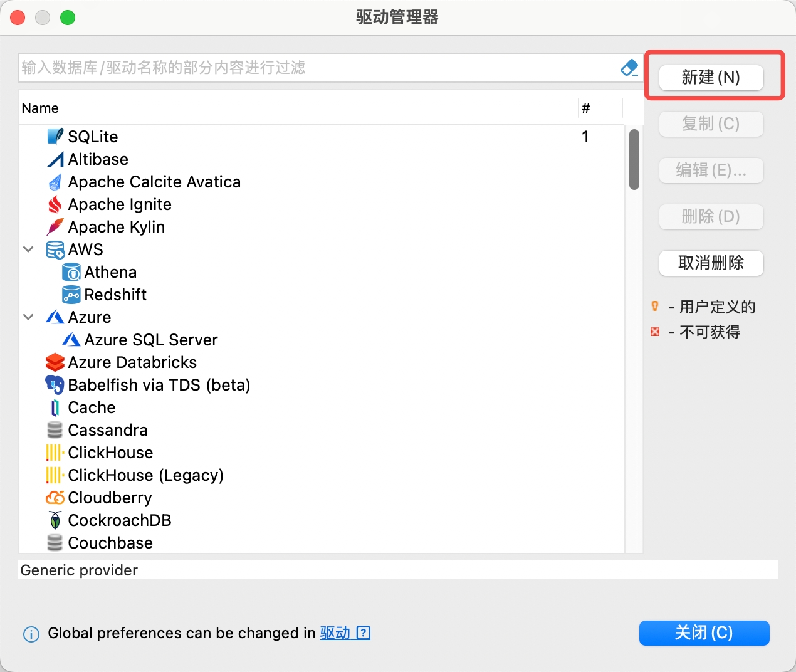This screenshot has width=796, height=672.
Task: Click the Apache Ignite flame icon
Action: coord(55,204)
